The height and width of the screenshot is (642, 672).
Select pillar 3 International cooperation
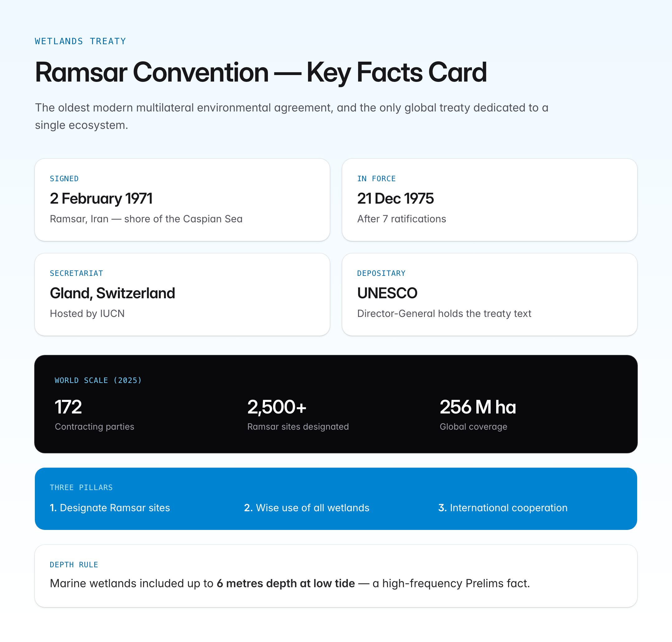(x=502, y=507)
